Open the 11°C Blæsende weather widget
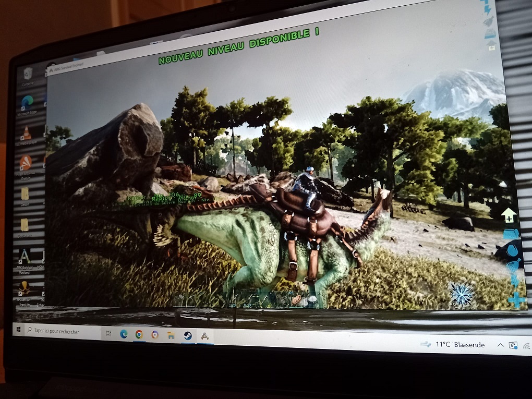The height and width of the screenshot is (399, 532). point(453,344)
